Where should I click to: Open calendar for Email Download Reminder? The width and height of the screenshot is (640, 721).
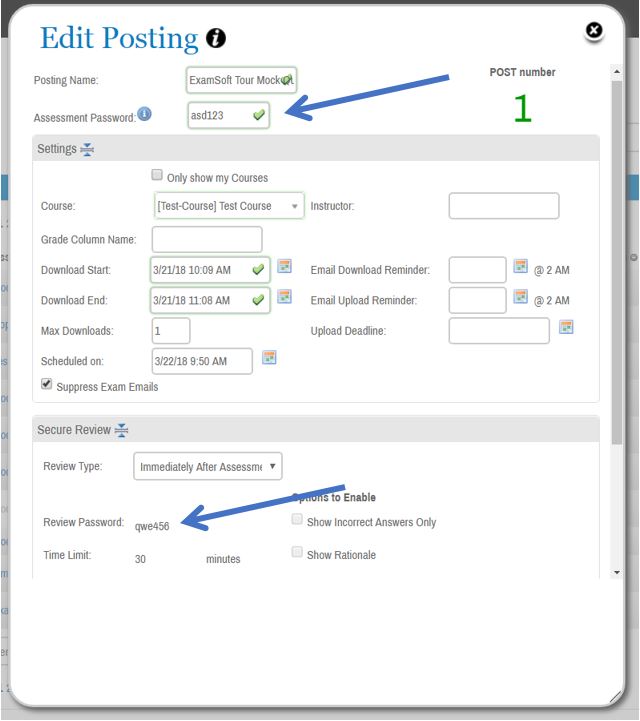click(x=520, y=267)
